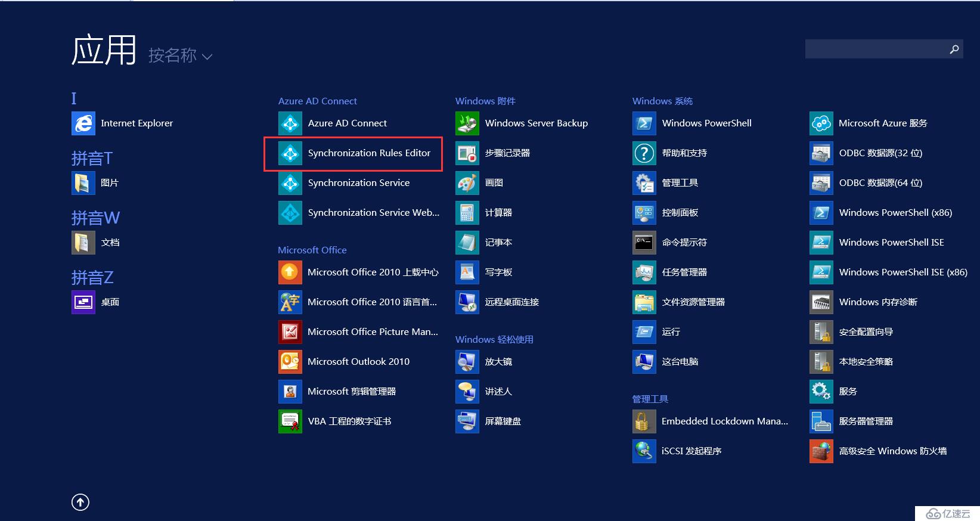Launch 写字板 wordpad icon
This screenshot has width=980, height=521.
click(467, 272)
